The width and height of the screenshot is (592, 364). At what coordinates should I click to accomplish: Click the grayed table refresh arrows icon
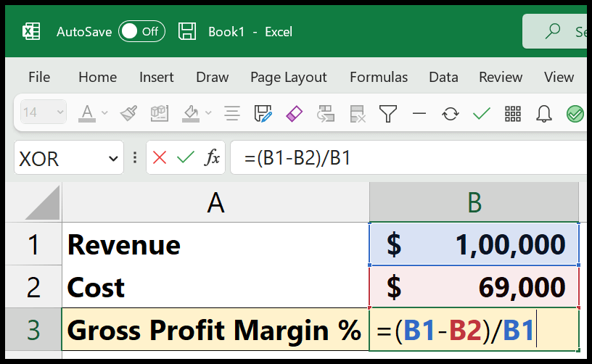pos(326,114)
